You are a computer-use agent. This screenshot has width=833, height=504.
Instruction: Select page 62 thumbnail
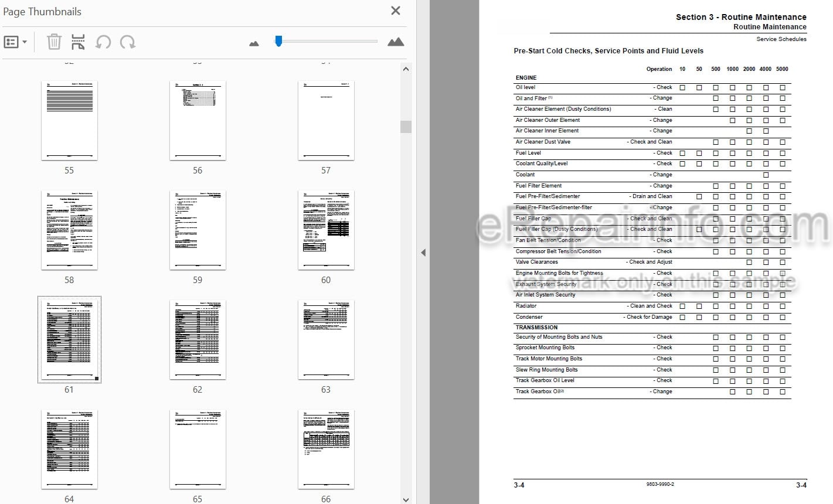pyautogui.click(x=198, y=339)
